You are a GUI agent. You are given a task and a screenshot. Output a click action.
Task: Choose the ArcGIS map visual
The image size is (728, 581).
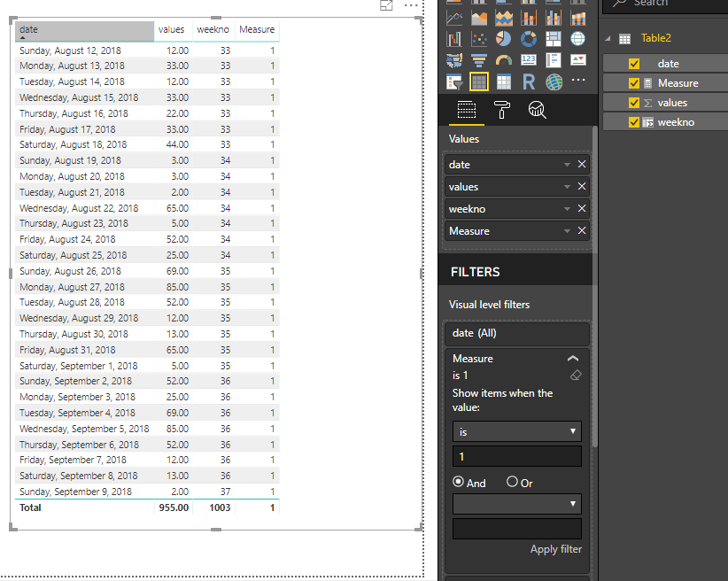(x=553, y=82)
